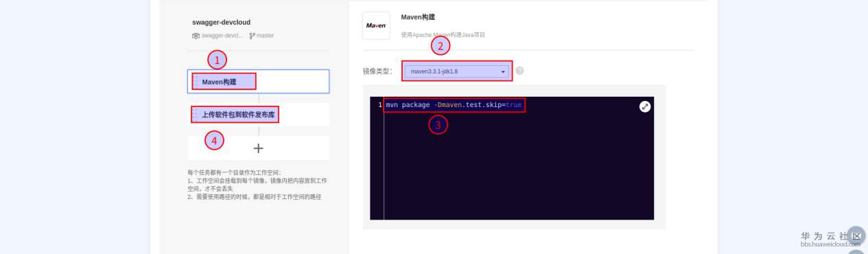Click the Maven构建 header title

coord(418,16)
